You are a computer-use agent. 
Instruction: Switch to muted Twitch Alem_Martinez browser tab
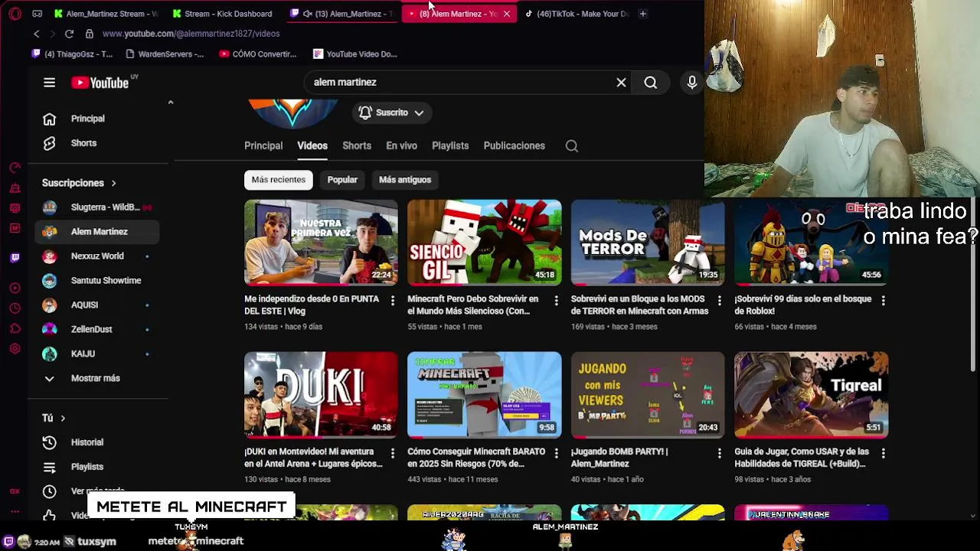click(x=342, y=14)
